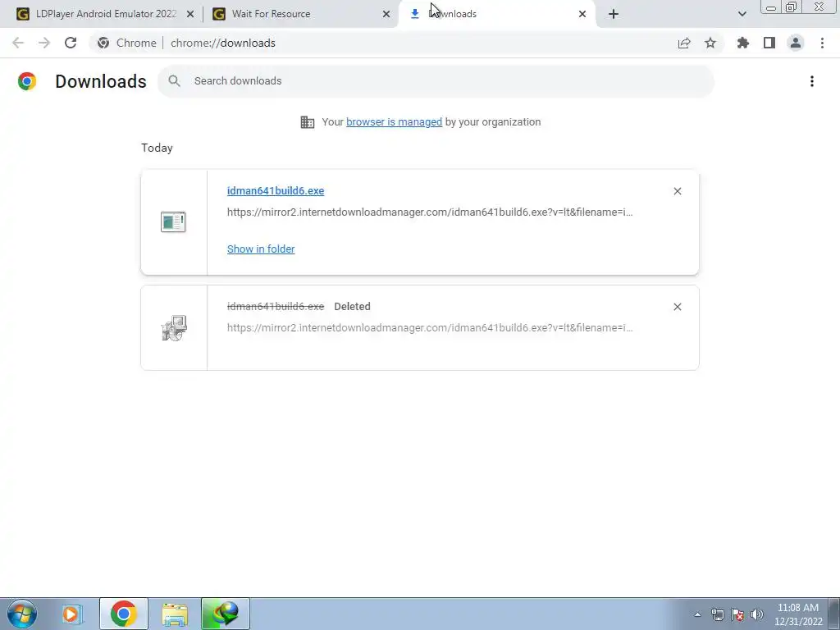Viewport: 840px width, 630px height.
Task: Click the organization building icon
Action: (308, 122)
